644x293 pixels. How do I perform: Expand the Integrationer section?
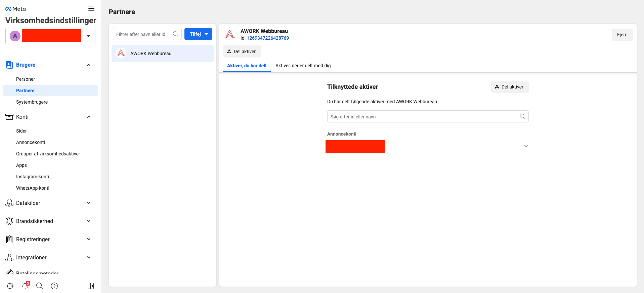click(89, 257)
